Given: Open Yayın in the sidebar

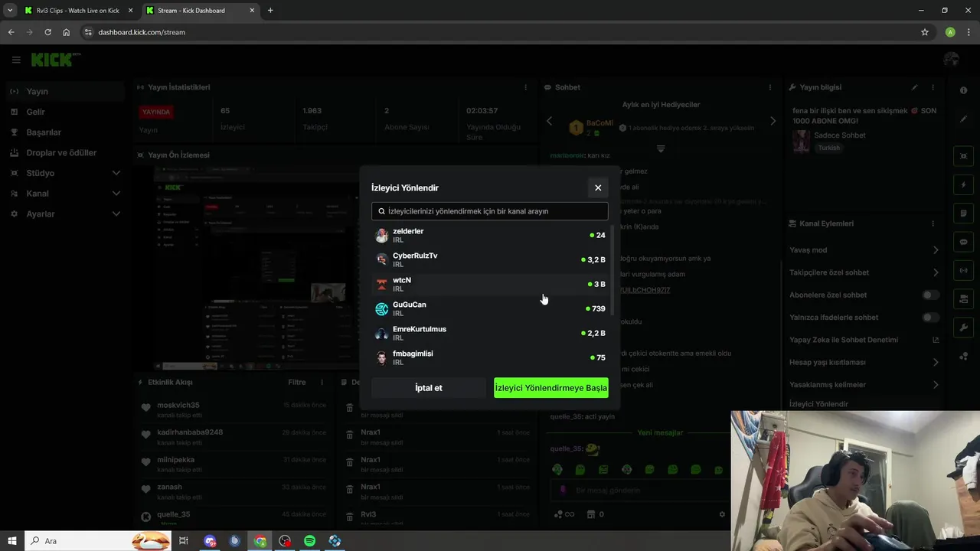Looking at the screenshot, I should (x=64, y=91).
